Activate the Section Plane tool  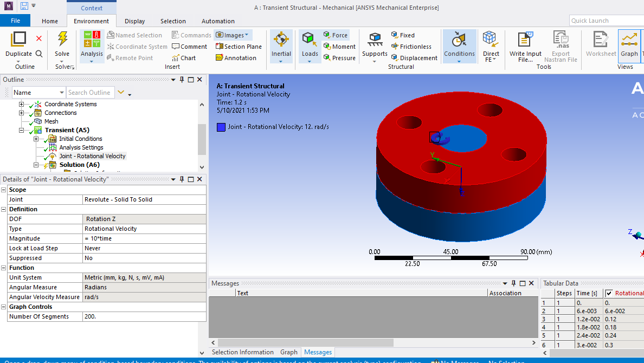[239, 47]
